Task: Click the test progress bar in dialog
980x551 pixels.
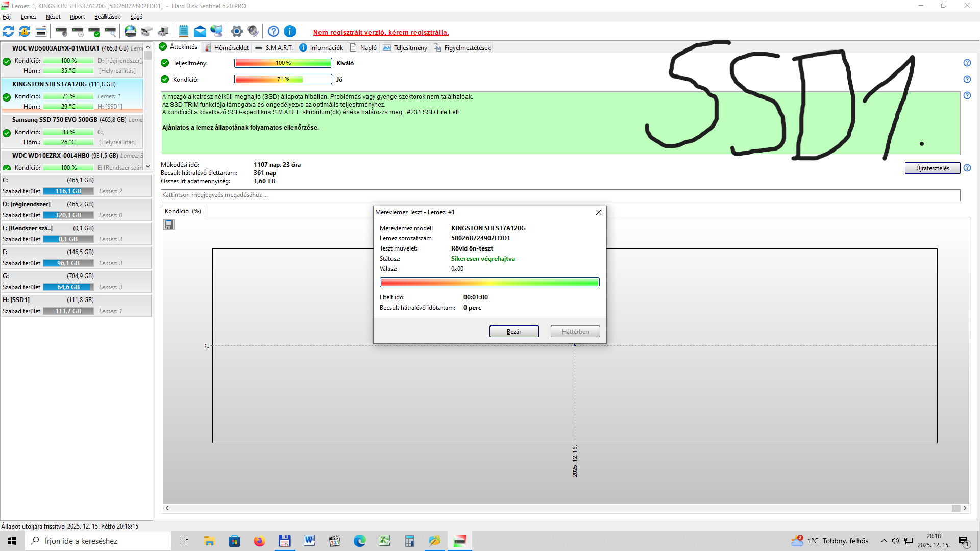Action: pyautogui.click(x=489, y=282)
